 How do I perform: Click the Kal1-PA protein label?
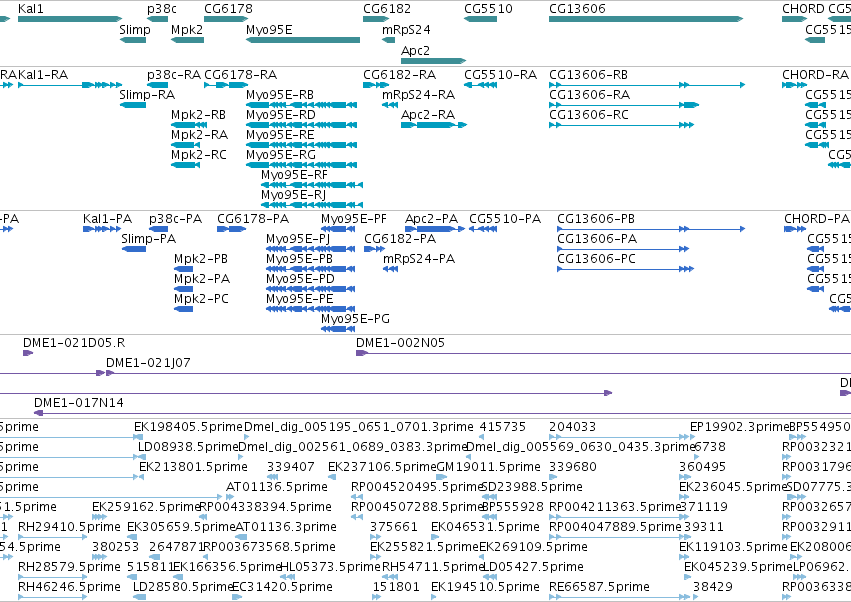[107, 219]
